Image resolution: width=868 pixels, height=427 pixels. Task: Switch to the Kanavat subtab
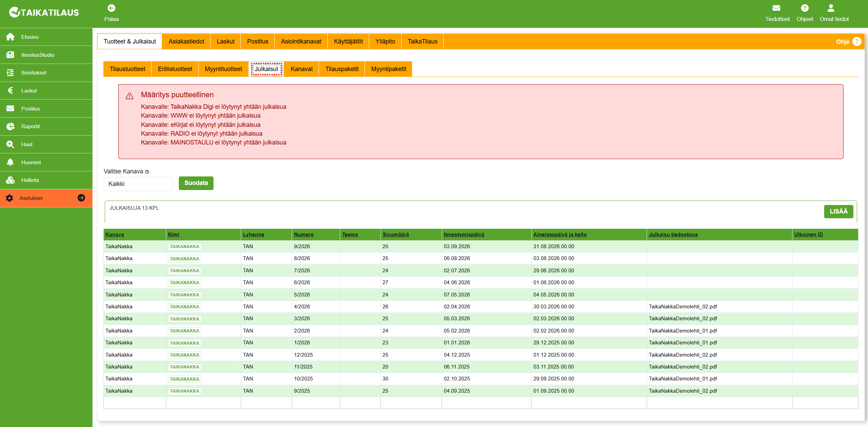tap(301, 69)
